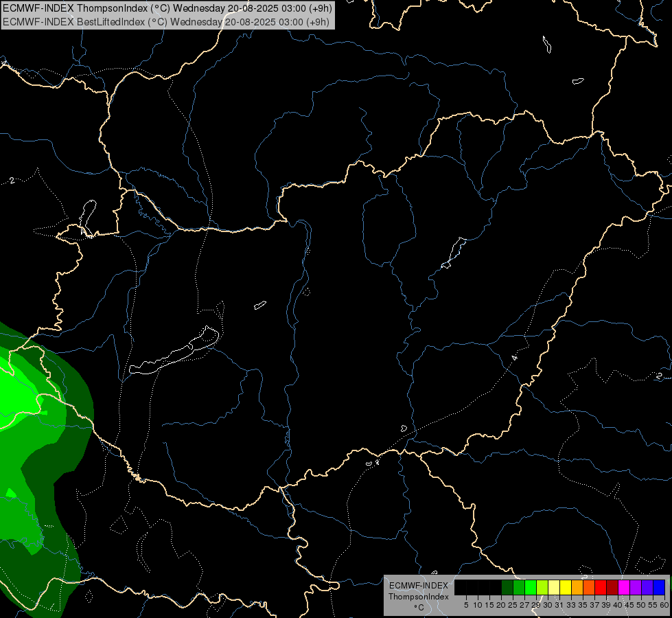Click the yellow-green 29–30 legend swatch
This screenshot has width=672, height=618.
coord(542,587)
